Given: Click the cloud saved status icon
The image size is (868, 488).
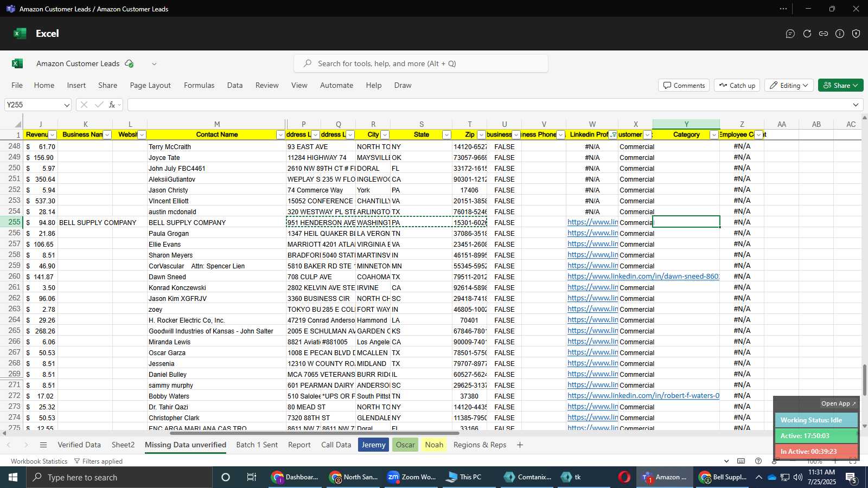Looking at the screenshot, I should [129, 63].
